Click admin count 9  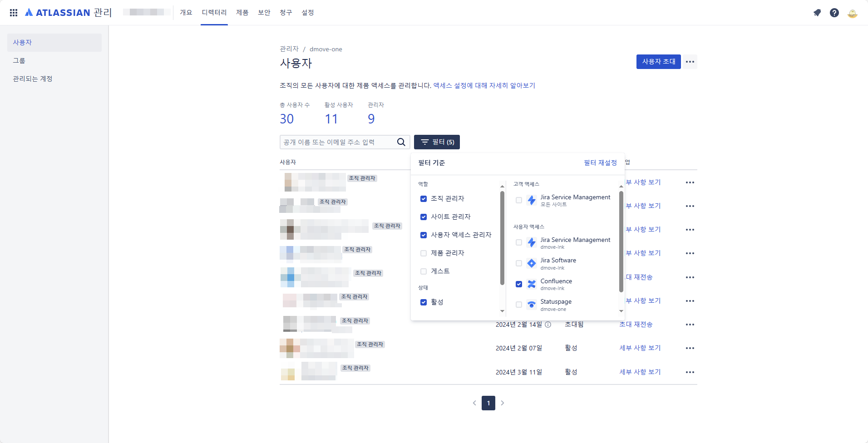click(x=371, y=119)
